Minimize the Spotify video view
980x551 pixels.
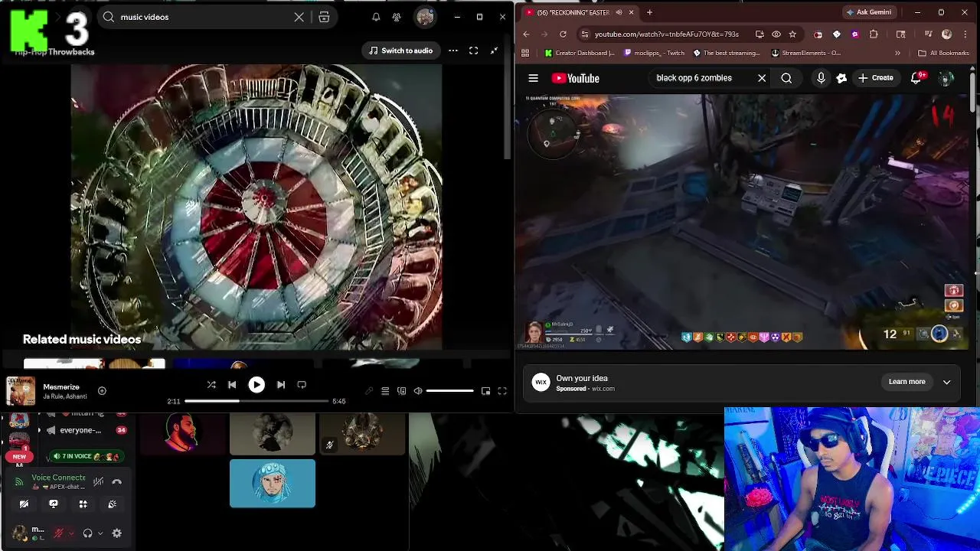494,51
